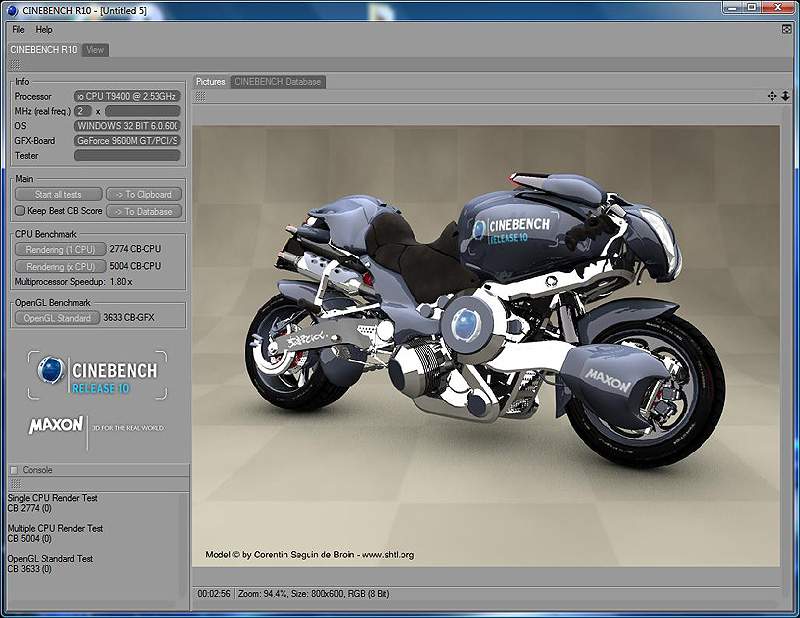Click the OpenGL Standard Test console line
This screenshot has width=800, height=618.
pos(50,558)
